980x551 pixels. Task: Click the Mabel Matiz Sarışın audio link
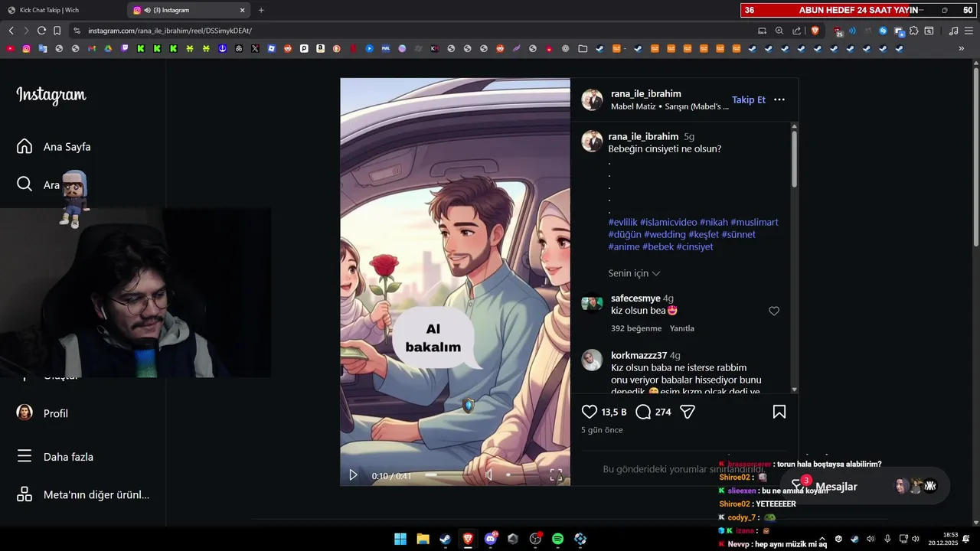670,106
